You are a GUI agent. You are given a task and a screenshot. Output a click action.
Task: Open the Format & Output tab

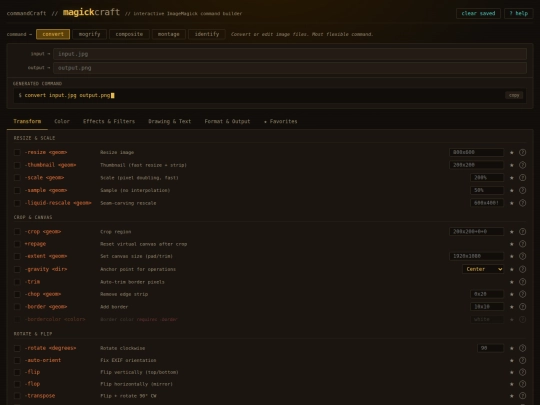227,121
